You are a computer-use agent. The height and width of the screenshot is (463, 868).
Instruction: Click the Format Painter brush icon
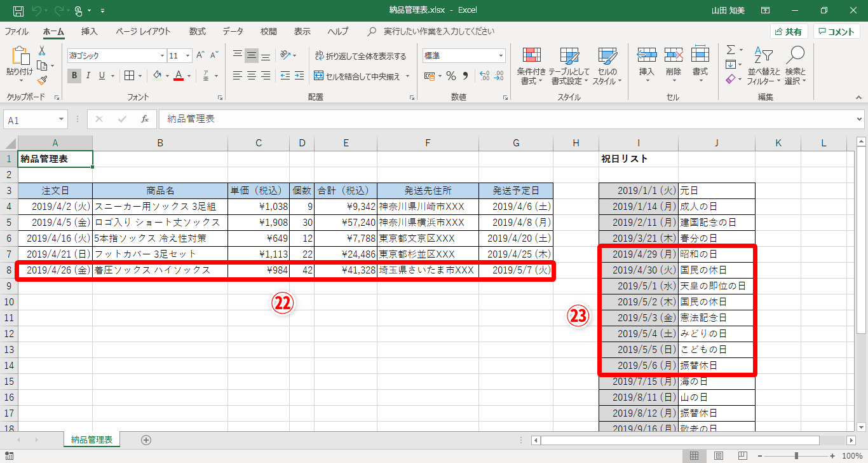pyautogui.click(x=42, y=80)
